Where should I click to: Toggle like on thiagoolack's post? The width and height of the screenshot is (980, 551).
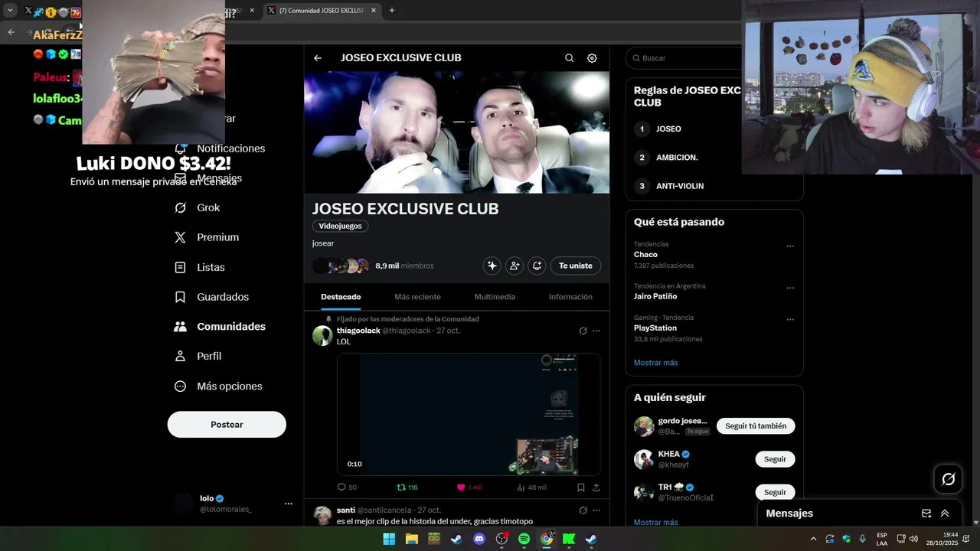[469, 487]
